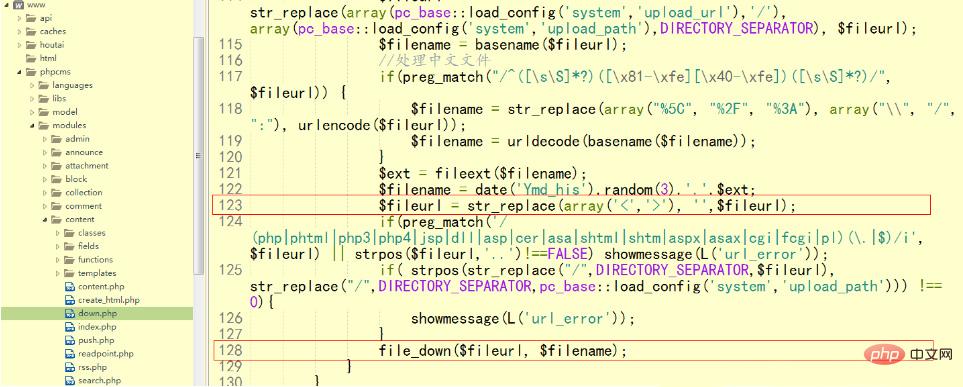Click the readpoint.php file icon
963x387 pixels.
coord(69,354)
